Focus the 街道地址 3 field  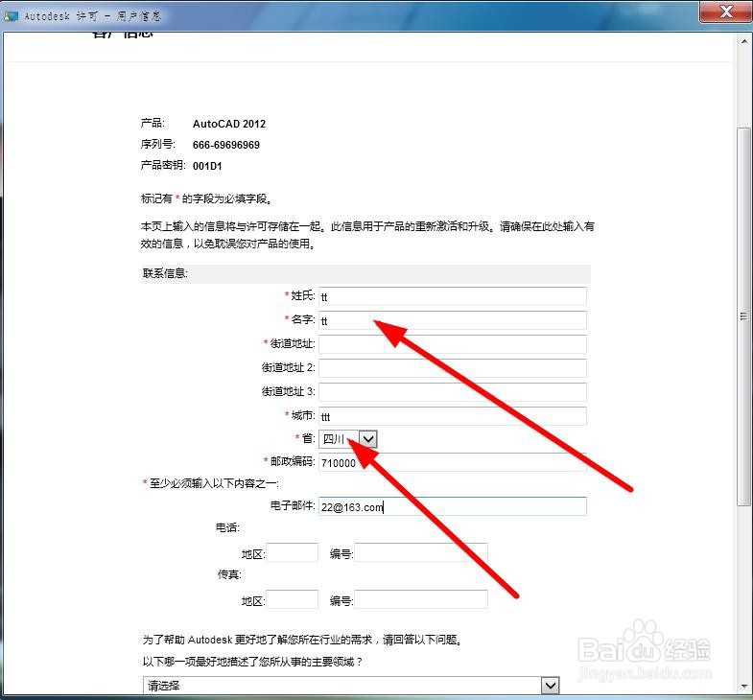pos(453,392)
